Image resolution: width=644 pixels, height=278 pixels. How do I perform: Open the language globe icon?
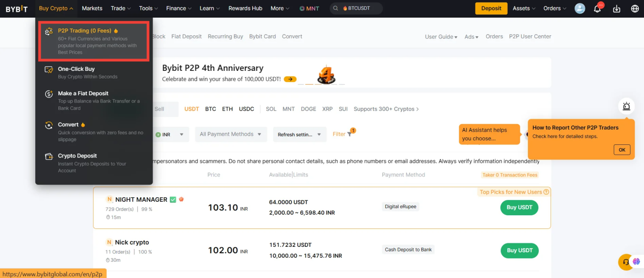(x=635, y=8)
